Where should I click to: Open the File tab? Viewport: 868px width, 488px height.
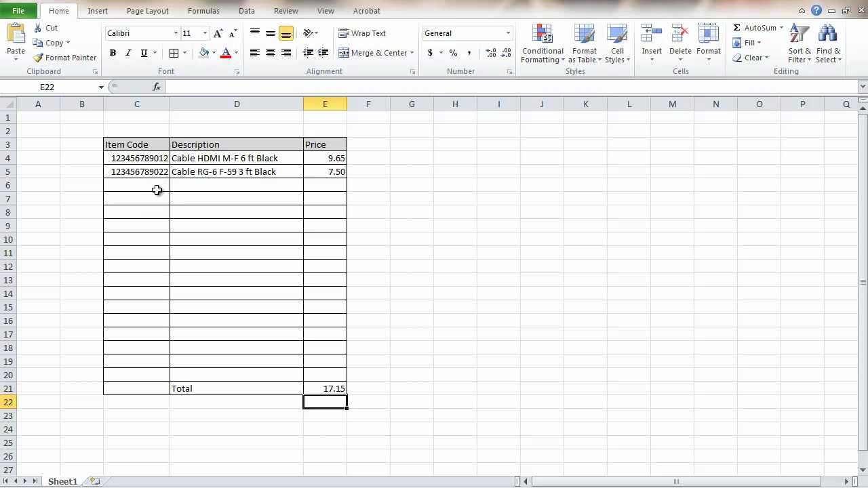pyautogui.click(x=18, y=11)
